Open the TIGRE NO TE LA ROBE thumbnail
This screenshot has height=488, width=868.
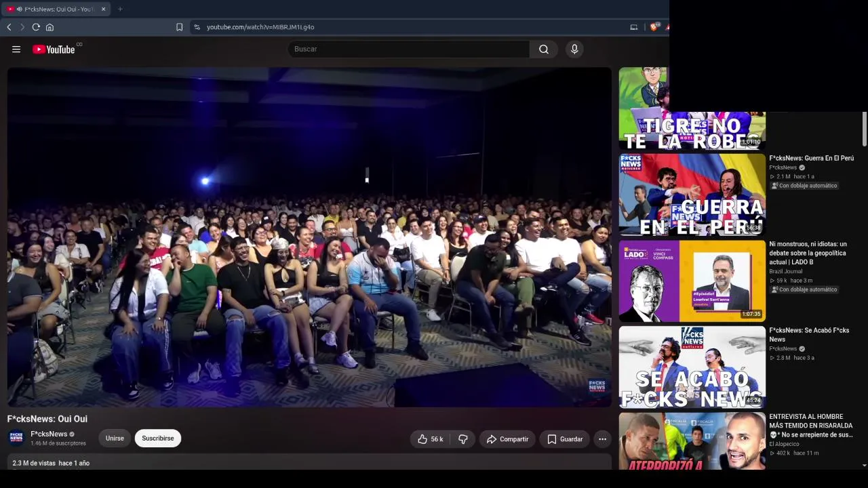(x=692, y=108)
